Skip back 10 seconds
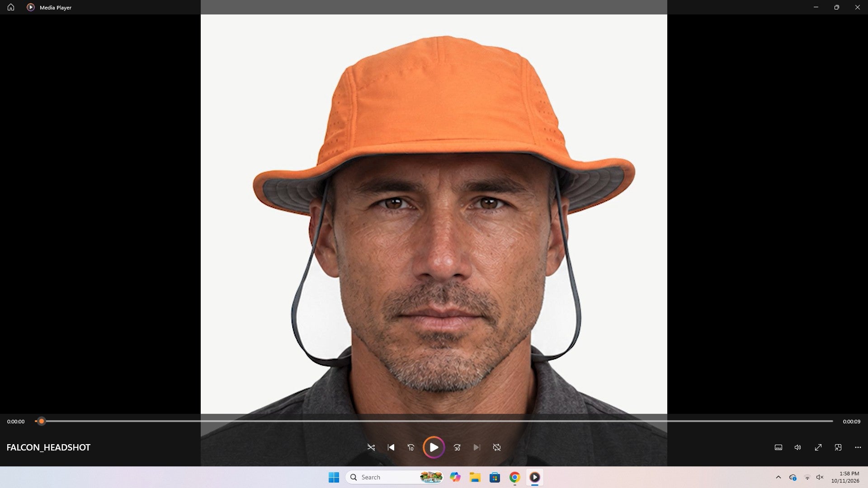Image resolution: width=868 pixels, height=488 pixels. click(x=411, y=447)
